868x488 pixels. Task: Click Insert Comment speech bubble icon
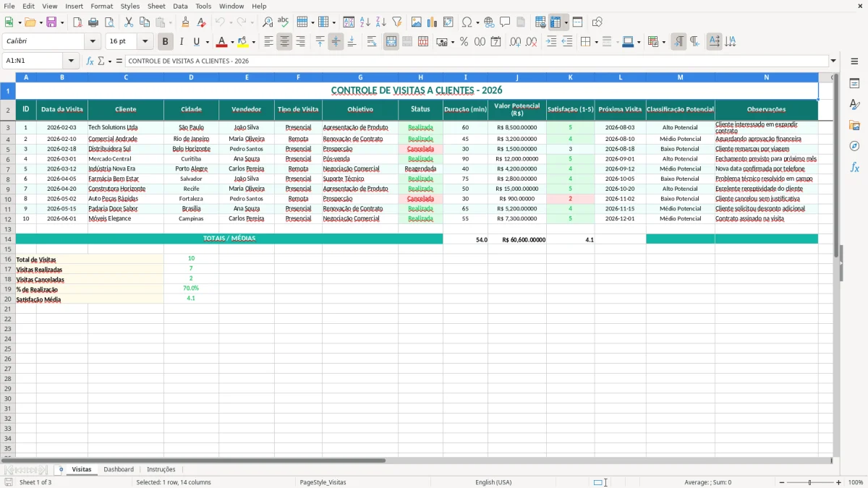coord(505,22)
